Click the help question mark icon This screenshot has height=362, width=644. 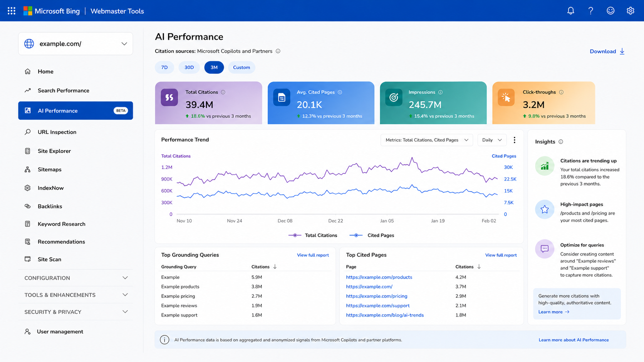coord(590,11)
